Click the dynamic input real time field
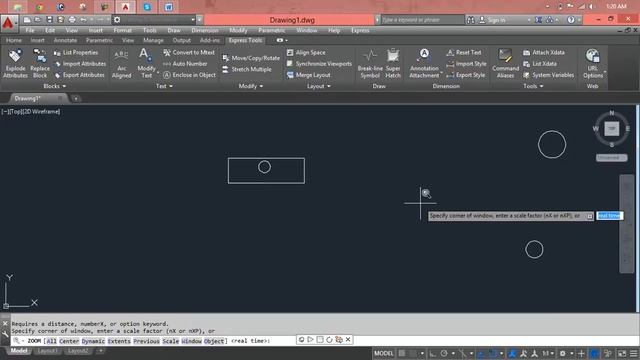 pos(609,216)
